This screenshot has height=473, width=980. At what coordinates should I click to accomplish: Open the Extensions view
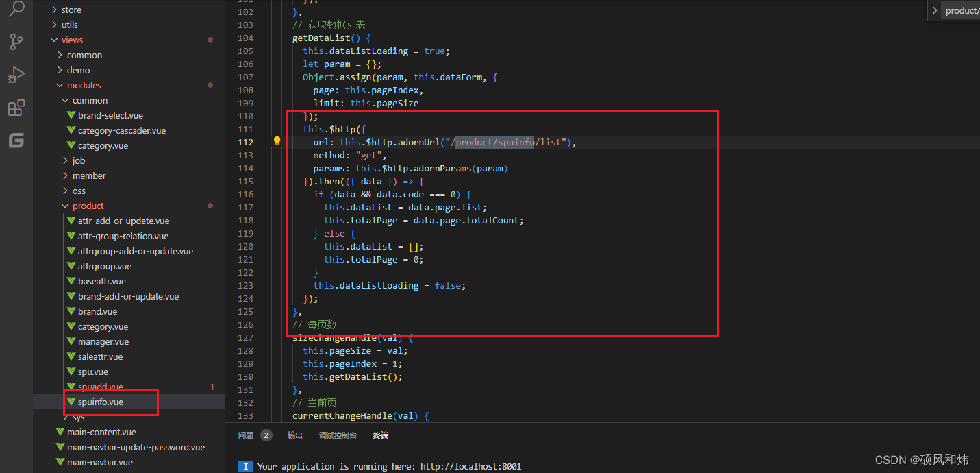tap(16, 108)
